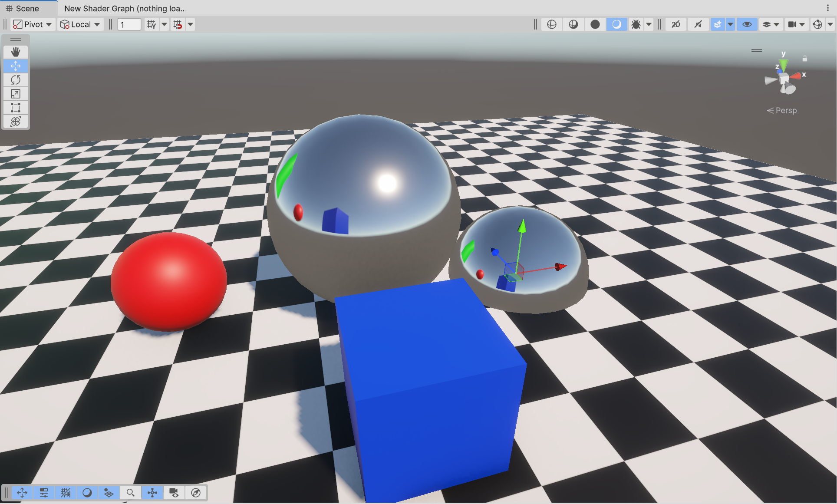Image resolution: width=837 pixels, height=504 pixels.
Task: Switch to the New Shader Graph tab
Action: click(125, 9)
